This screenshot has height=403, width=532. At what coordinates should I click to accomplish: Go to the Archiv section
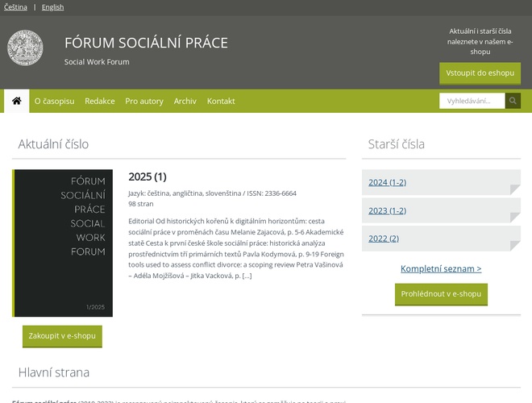coord(185,101)
